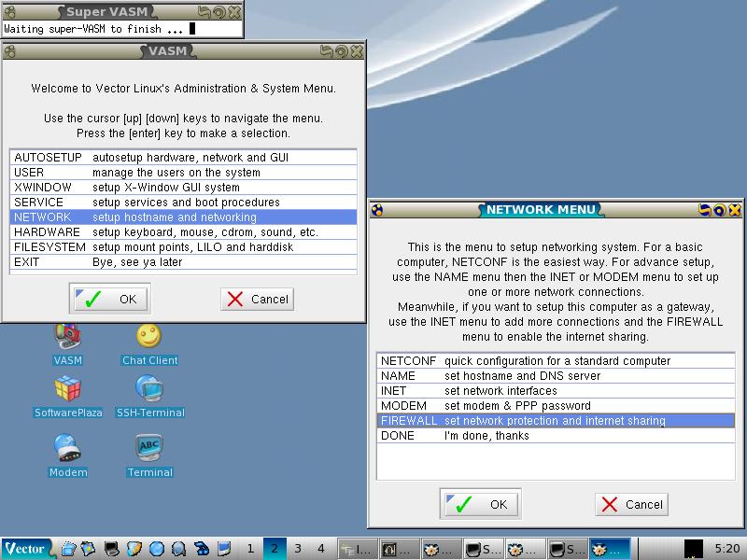Click Cancel in the VASM dialog
747x560 pixels.
click(259, 299)
